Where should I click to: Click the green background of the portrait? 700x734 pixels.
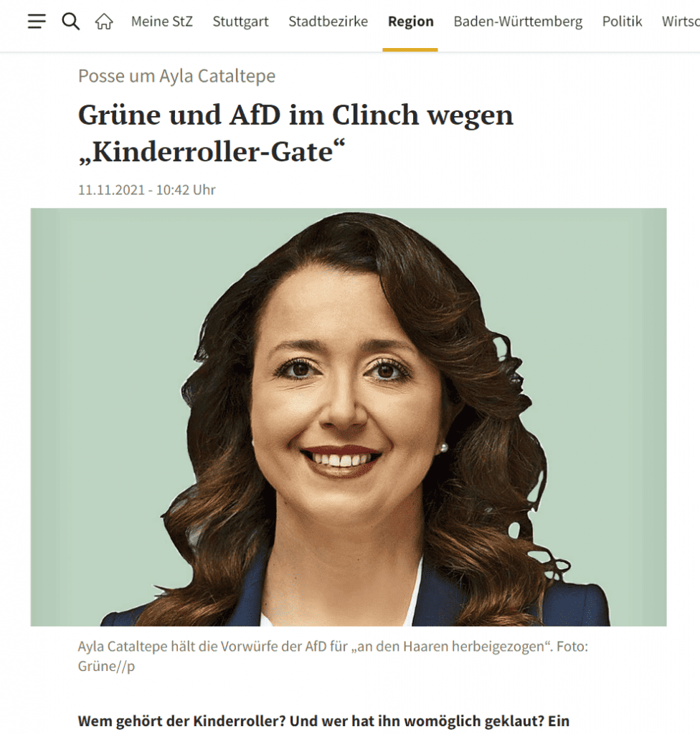tap(103, 374)
